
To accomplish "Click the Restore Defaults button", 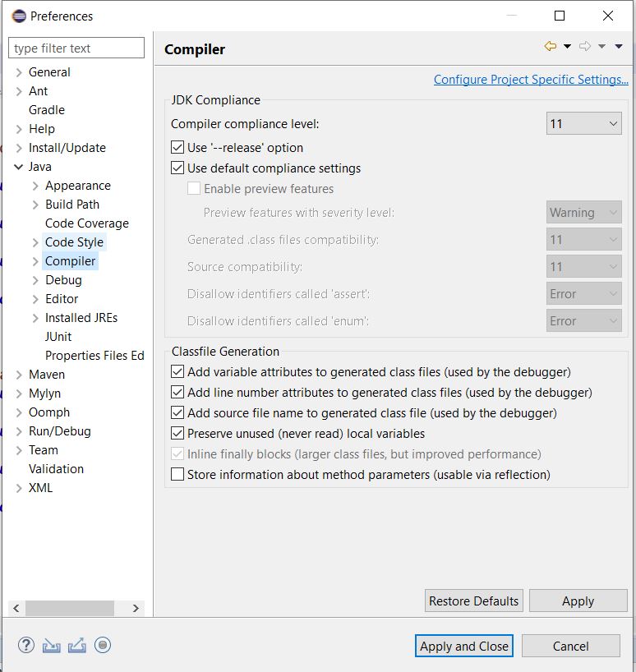I will [x=473, y=601].
